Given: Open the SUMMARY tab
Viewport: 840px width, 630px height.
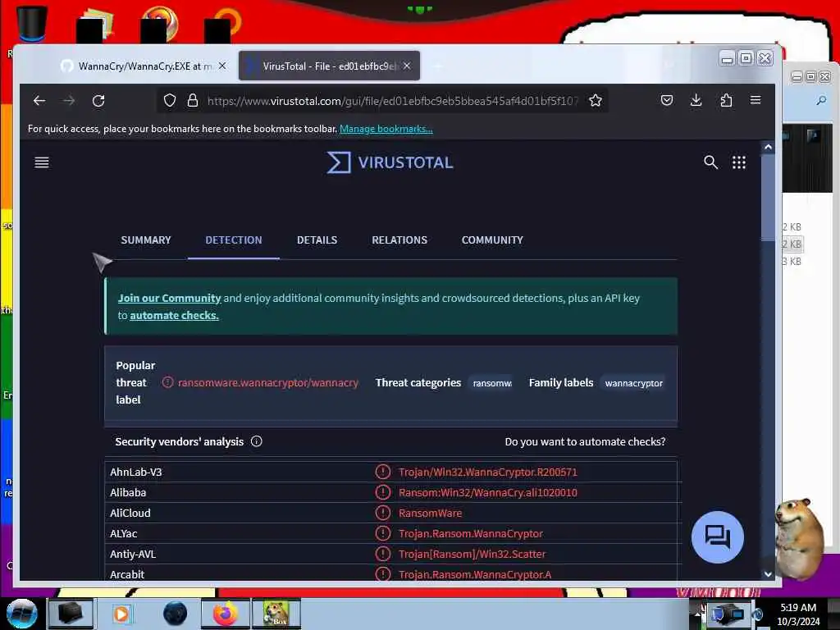Looking at the screenshot, I should [x=146, y=240].
